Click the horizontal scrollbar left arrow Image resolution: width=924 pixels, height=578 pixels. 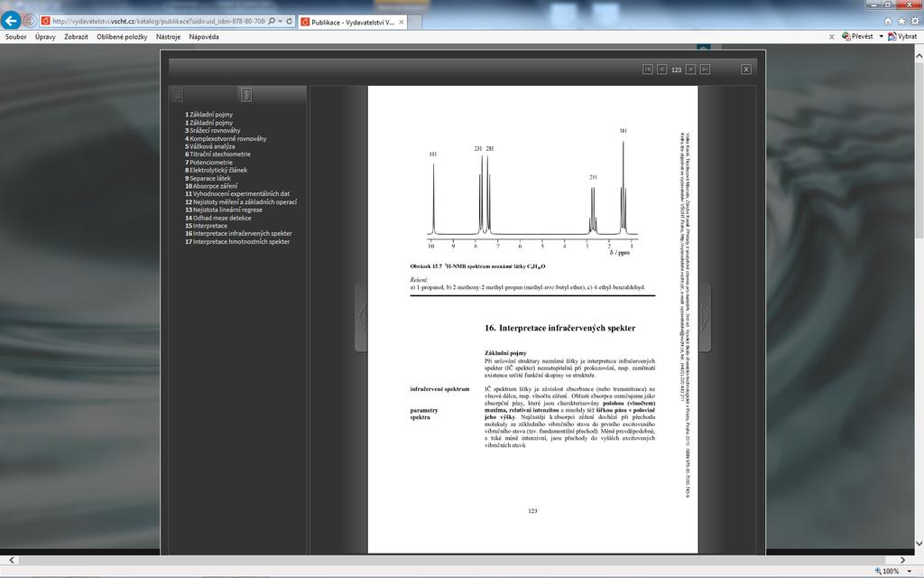11,560
